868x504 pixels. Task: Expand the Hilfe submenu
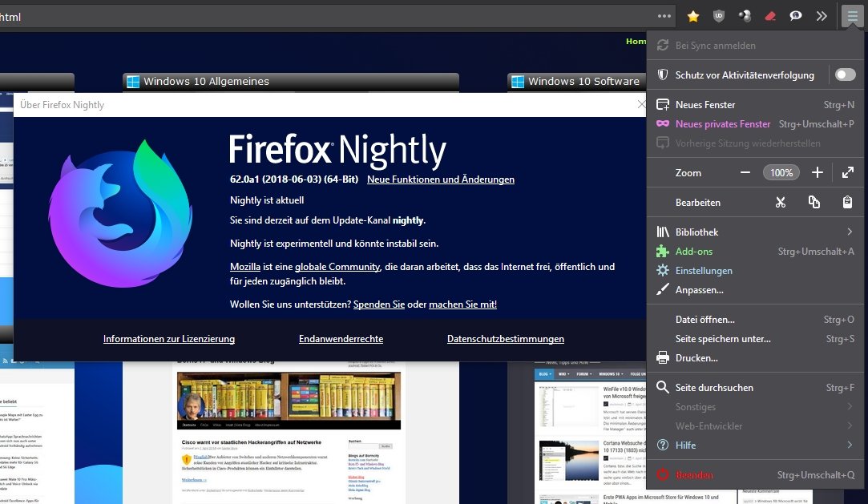point(754,445)
